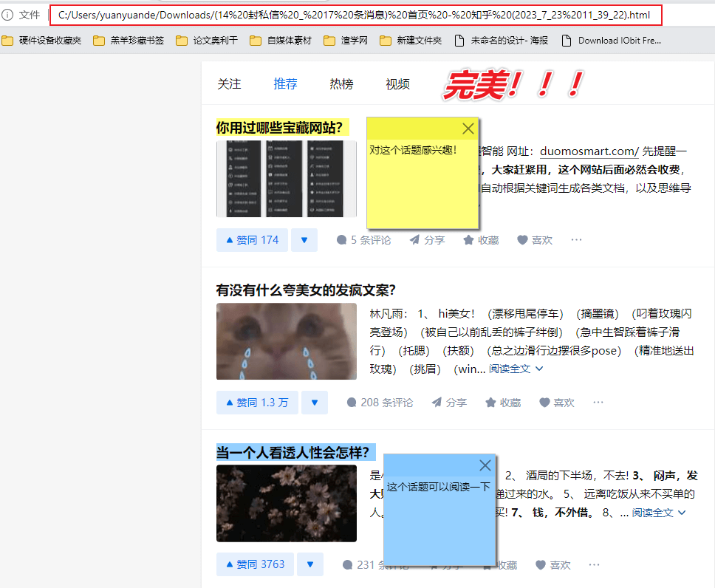The height and width of the screenshot is (588, 715).
Task: Open the downvote dropdown next to 赞同 174
Action: pyautogui.click(x=304, y=240)
